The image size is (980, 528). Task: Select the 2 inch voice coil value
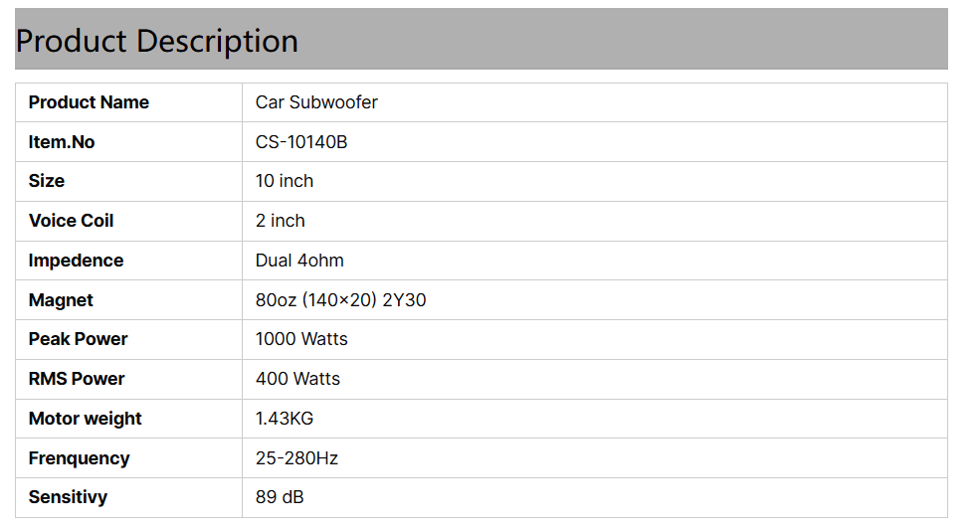pos(281,221)
